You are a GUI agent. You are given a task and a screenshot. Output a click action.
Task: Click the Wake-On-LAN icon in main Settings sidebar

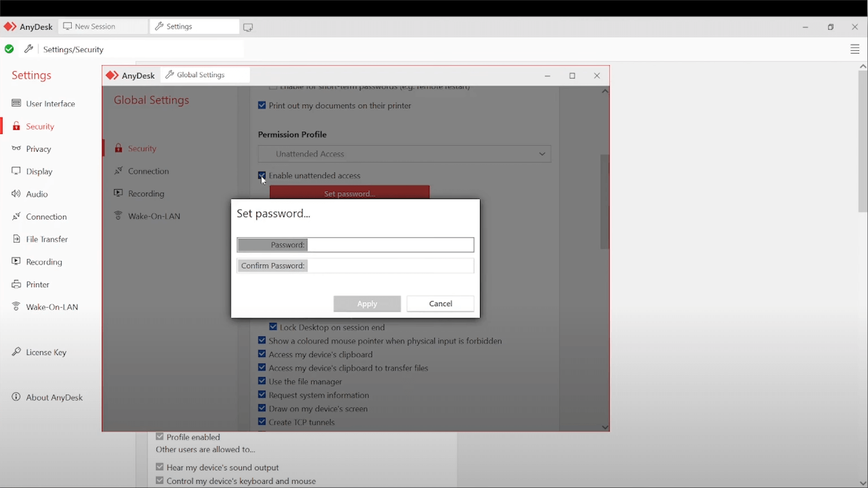click(16, 307)
